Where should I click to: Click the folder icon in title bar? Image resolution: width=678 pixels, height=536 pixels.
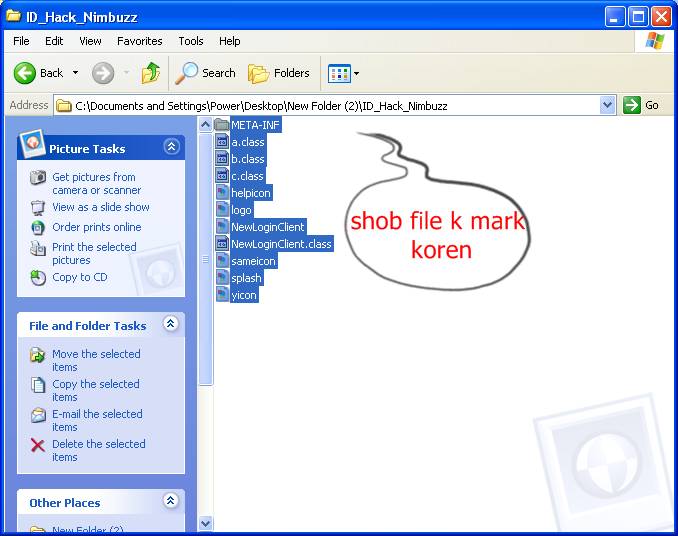(x=13, y=16)
